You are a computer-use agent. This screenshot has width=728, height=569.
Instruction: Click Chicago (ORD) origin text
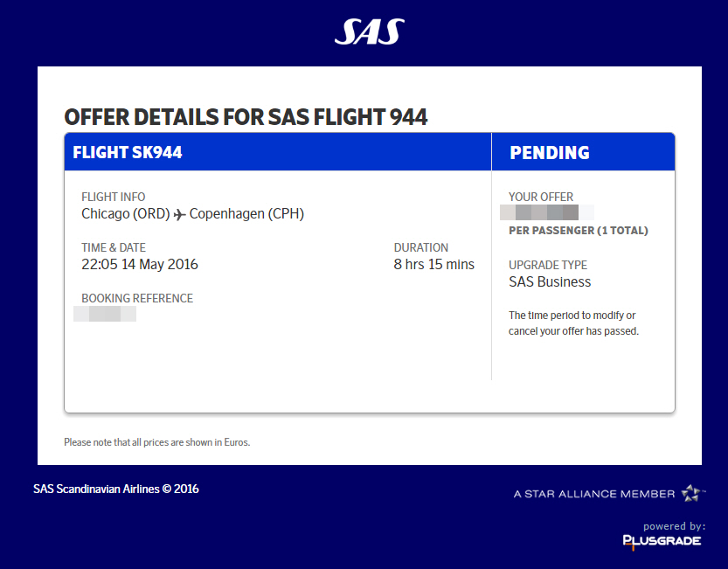click(x=126, y=213)
